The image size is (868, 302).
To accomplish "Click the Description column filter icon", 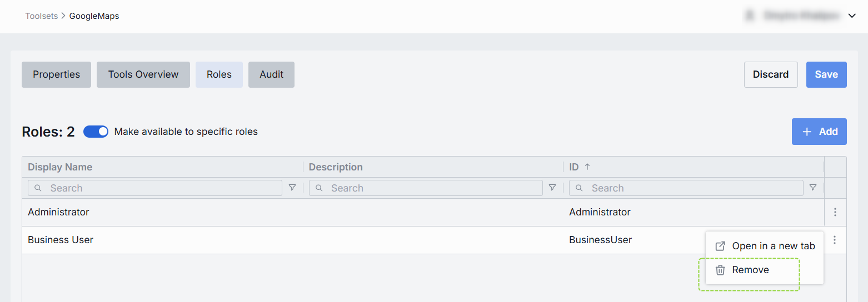I will (x=552, y=188).
